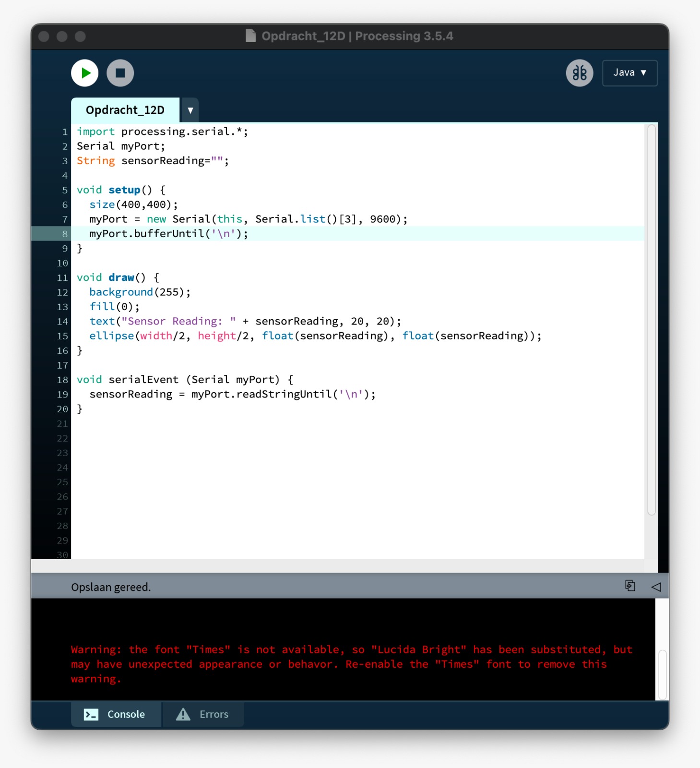Viewport: 700px width, 768px height.
Task: Switch to the Console tab
Action: (x=116, y=714)
